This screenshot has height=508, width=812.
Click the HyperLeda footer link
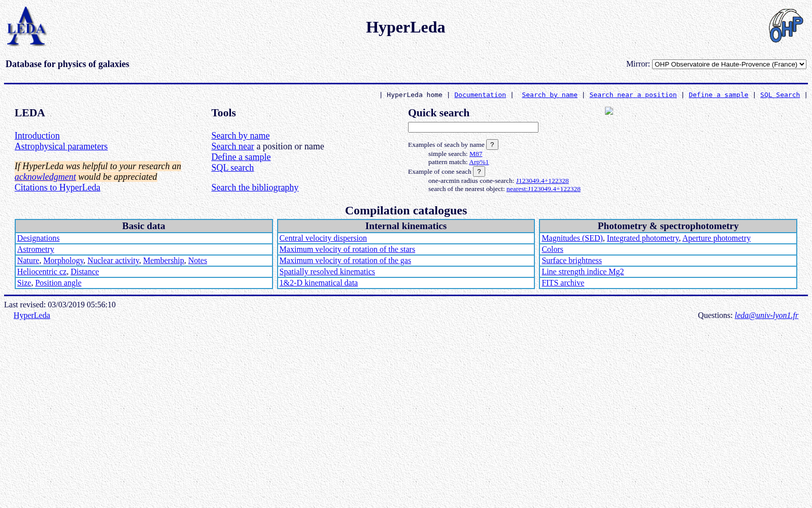[32, 315]
